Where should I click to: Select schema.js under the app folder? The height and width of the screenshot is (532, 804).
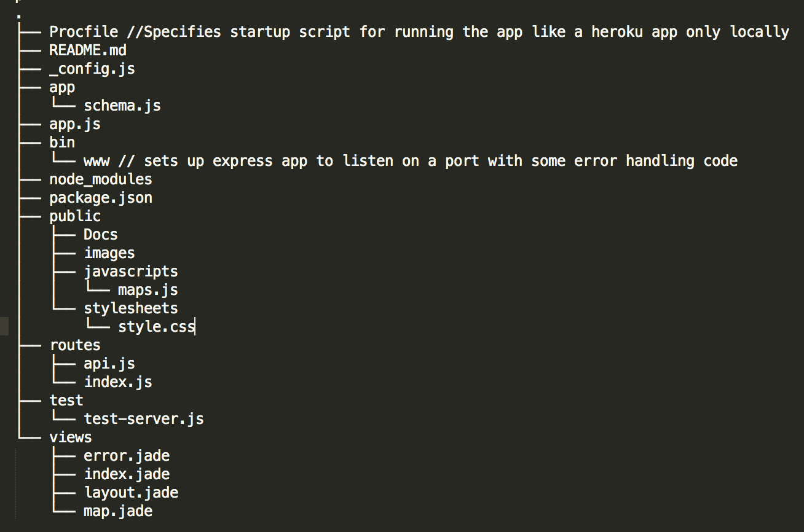click(x=122, y=106)
